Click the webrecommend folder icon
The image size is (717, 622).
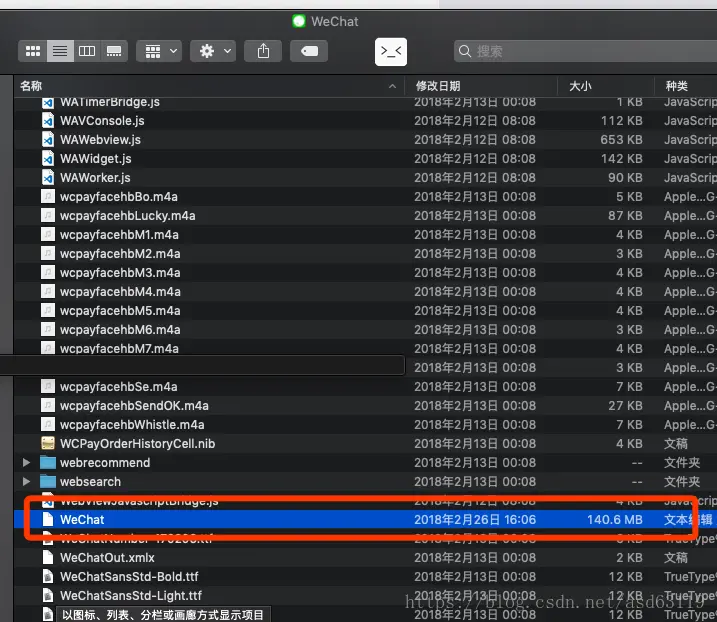48,462
